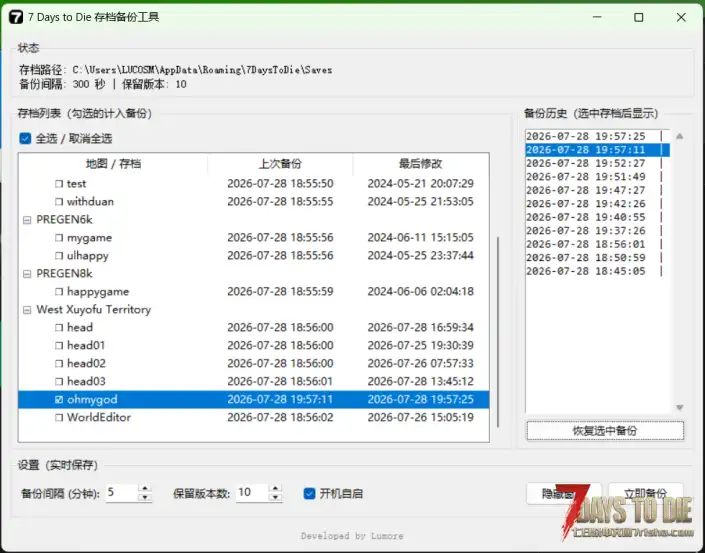Select backup entry 2026-07-28 19:57:11 in history
Viewport: 705px width, 553px height.
click(x=598, y=150)
